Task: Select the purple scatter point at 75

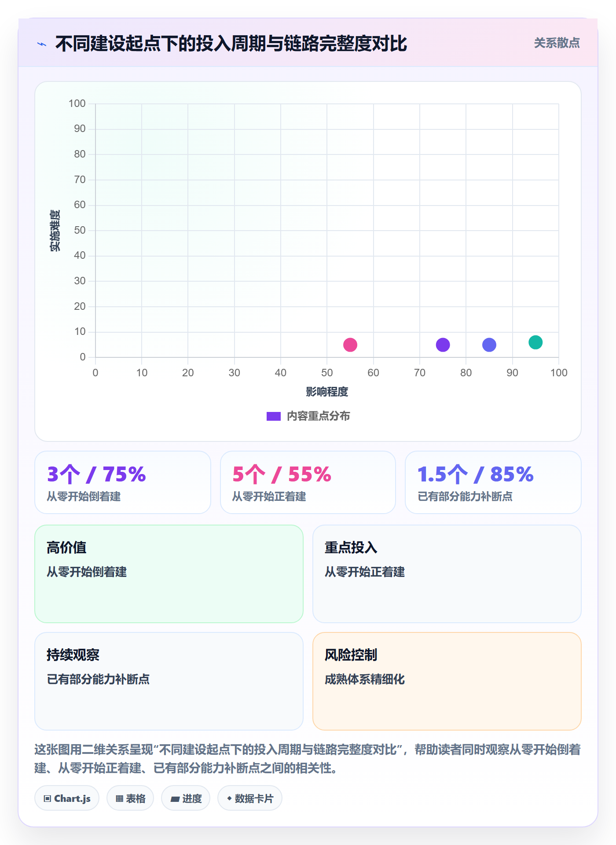Action: [x=443, y=345]
